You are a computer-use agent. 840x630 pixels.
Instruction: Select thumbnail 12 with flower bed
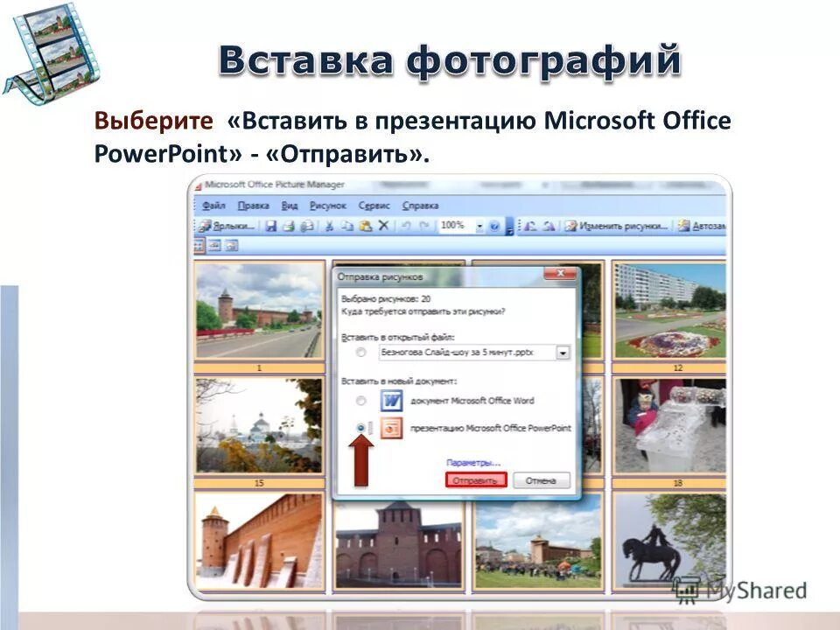click(669, 311)
